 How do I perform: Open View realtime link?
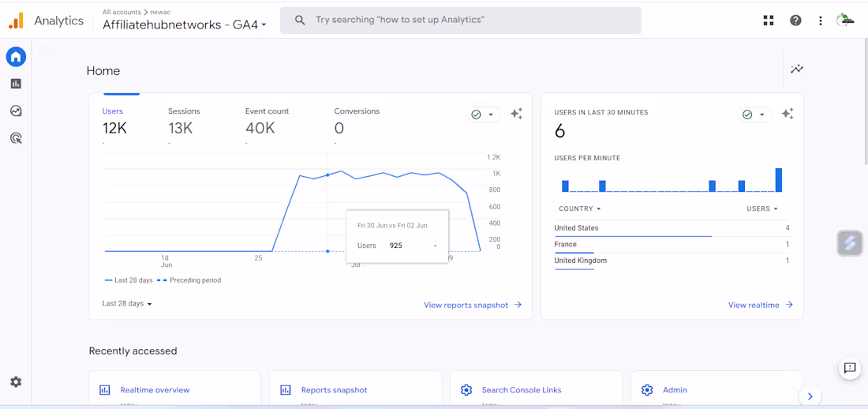(x=761, y=305)
